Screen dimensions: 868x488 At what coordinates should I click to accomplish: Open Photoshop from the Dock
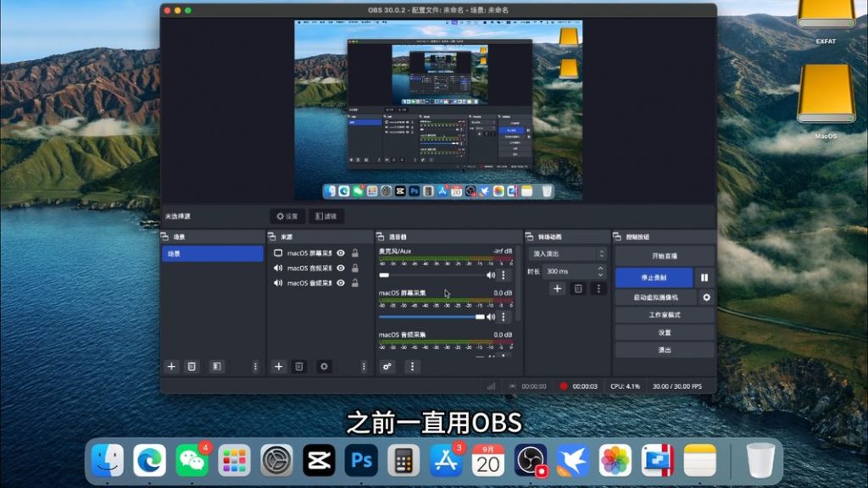pos(361,460)
